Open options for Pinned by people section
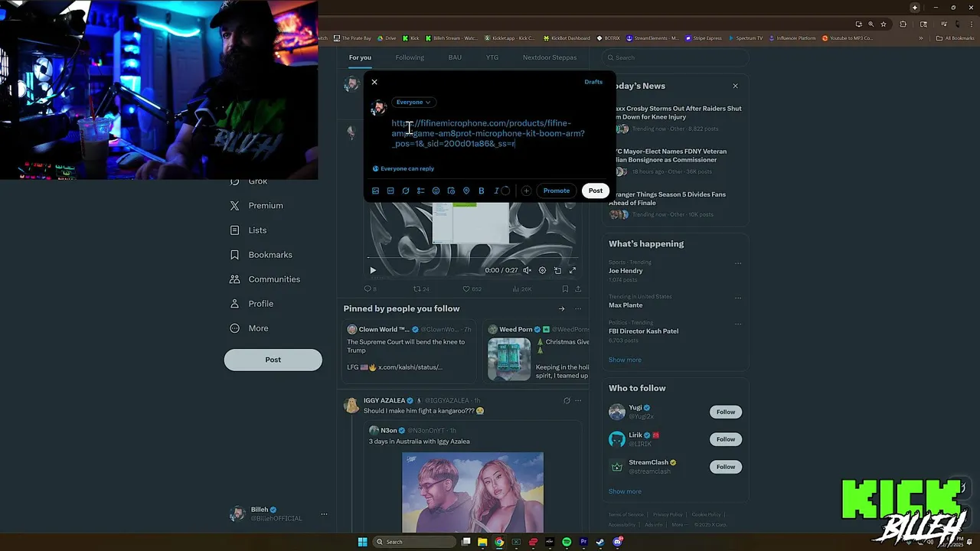This screenshot has width=980, height=551. pyautogui.click(x=578, y=309)
